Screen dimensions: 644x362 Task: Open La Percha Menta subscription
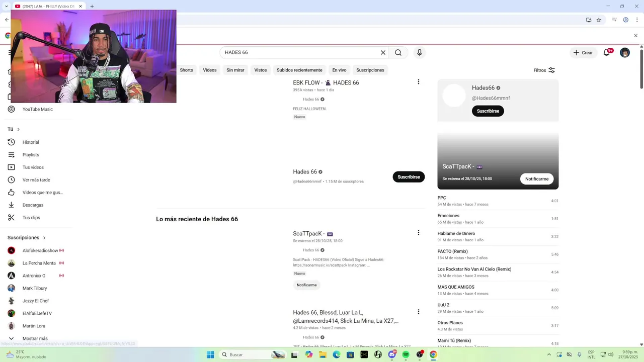point(39,263)
